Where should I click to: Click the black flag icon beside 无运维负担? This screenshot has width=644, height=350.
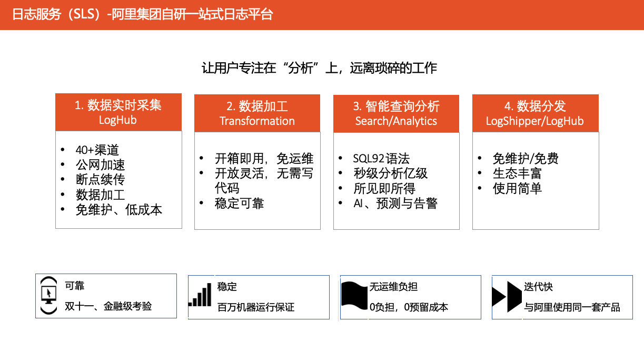coord(354,296)
